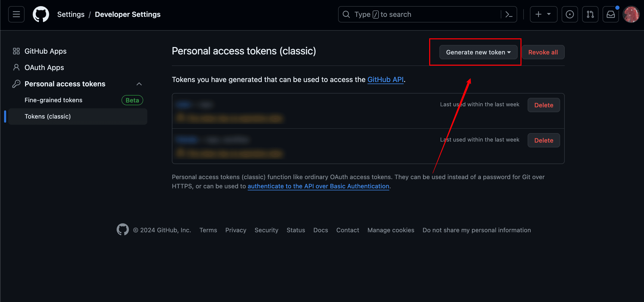Click the Revoke all button
The image size is (644, 302).
543,52
